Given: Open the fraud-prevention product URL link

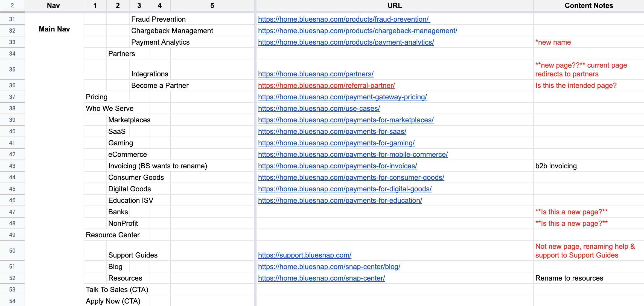Looking at the screenshot, I should click(x=344, y=19).
